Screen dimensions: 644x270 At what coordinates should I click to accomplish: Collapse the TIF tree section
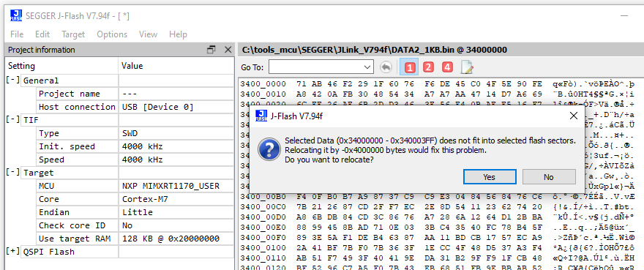pyautogui.click(x=12, y=120)
